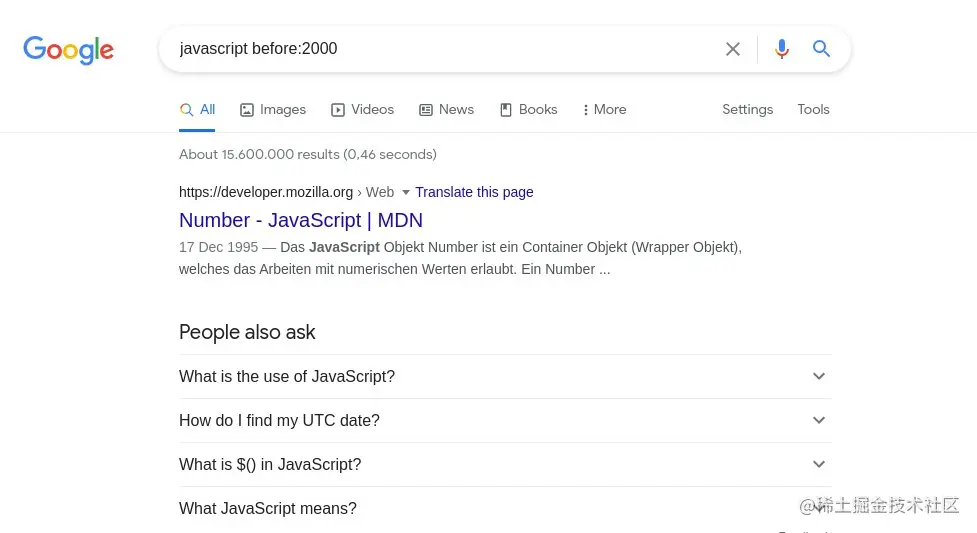This screenshot has width=977, height=533.
Task: Start voice search with microphone icon
Action: (782, 49)
